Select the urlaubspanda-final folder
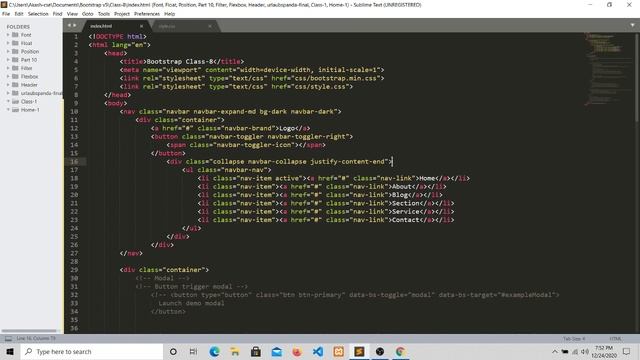 click(41, 93)
